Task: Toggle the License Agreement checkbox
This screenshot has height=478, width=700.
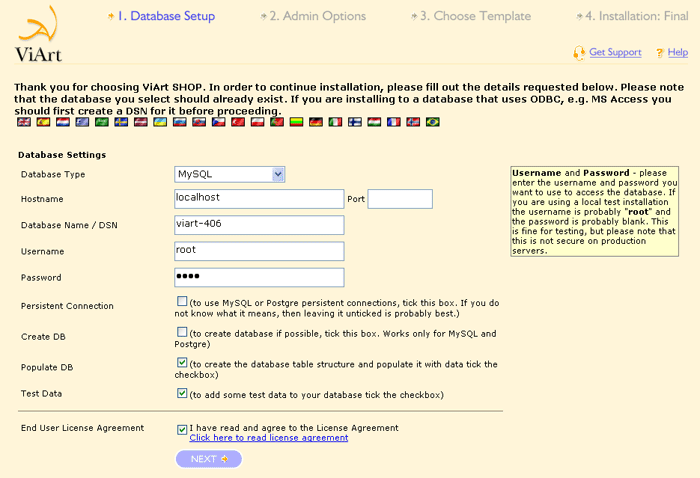Action: coord(182,429)
